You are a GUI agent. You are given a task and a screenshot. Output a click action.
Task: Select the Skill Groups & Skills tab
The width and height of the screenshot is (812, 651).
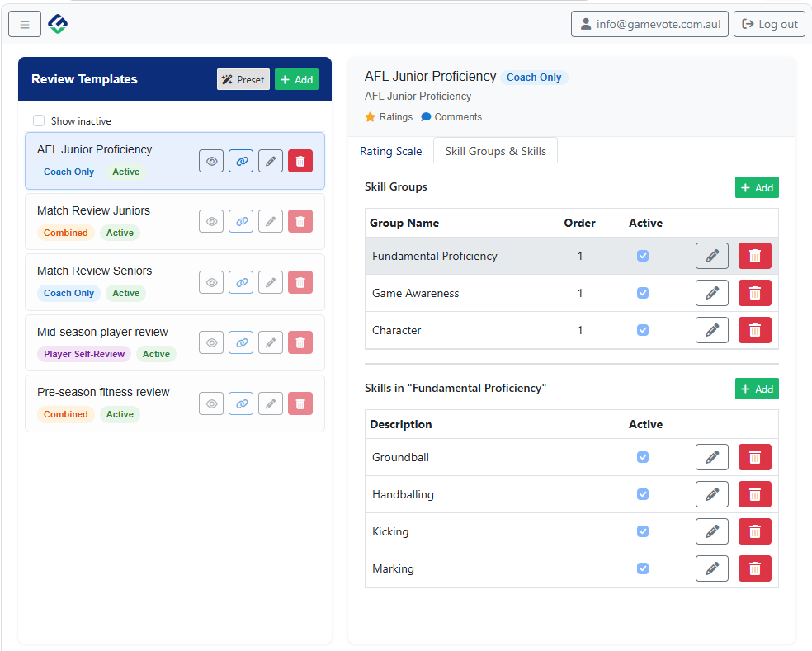pos(495,151)
